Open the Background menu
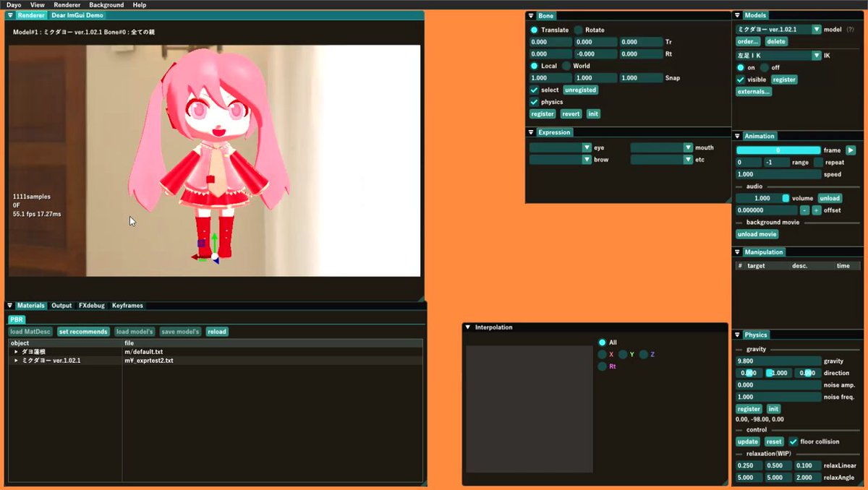The image size is (868, 490). tap(107, 5)
